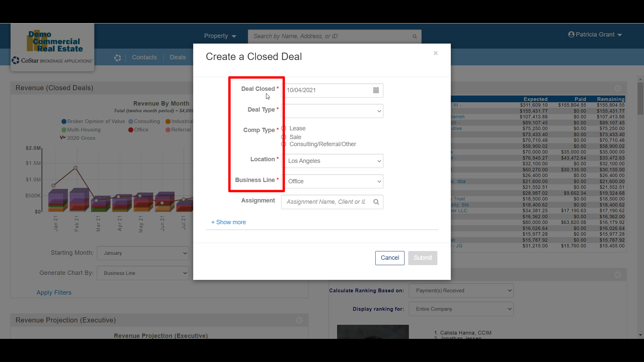Click the Assignment field search magnifier icon
Screen dimensions: 644x362
(x=376, y=202)
